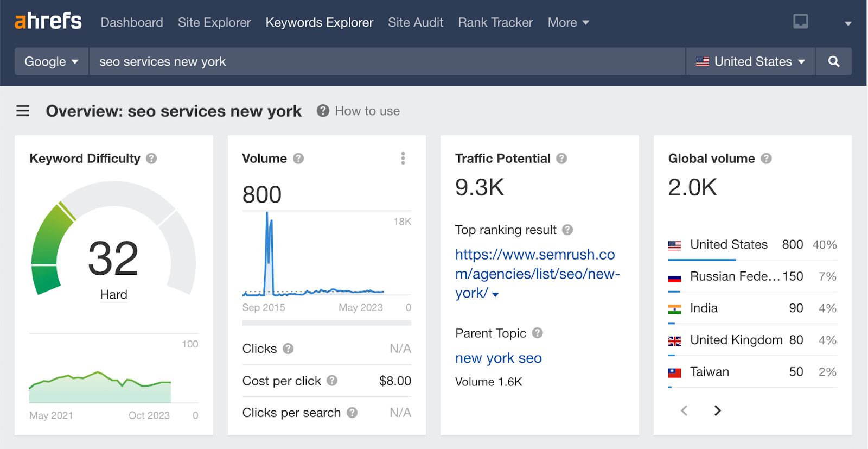The image size is (868, 449).
Task: Open the account dropdown arrow in header
Action: coord(848,23)
